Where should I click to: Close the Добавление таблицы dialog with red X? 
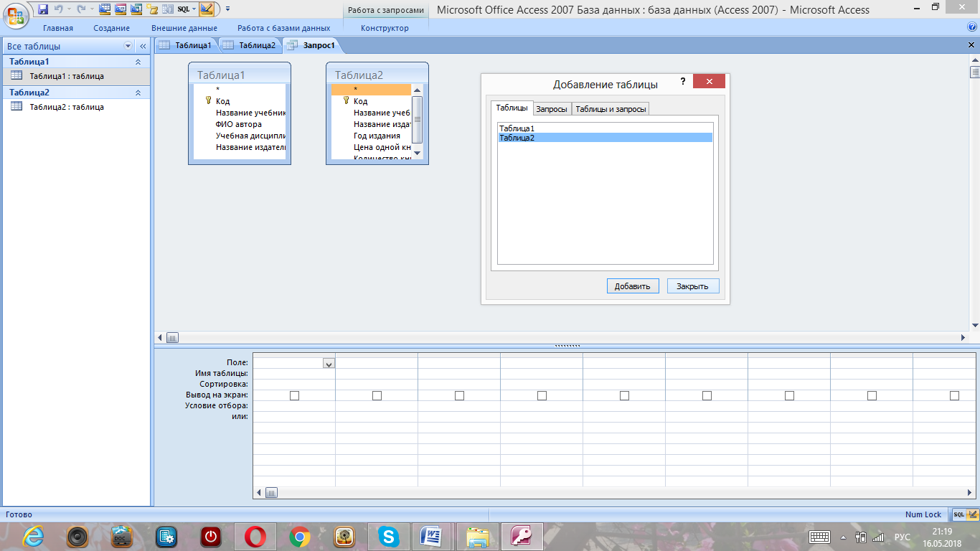click(x=709, y=82)
